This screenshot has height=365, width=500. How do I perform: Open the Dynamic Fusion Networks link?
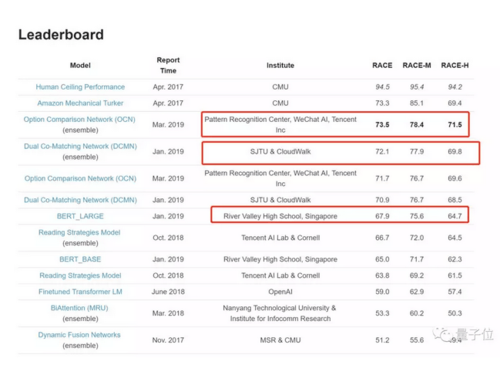point(79,335)
